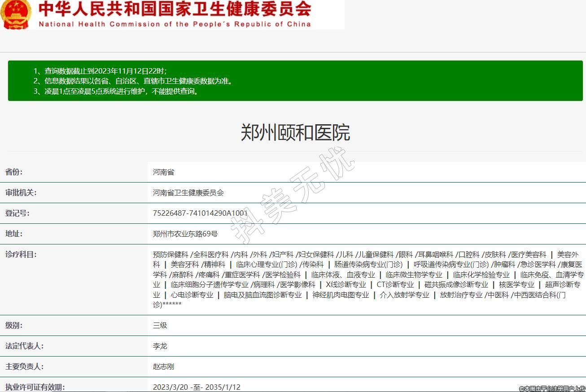Click the 审批机关 row label
This screenshot has width=586, height=392.
[21, 192]
